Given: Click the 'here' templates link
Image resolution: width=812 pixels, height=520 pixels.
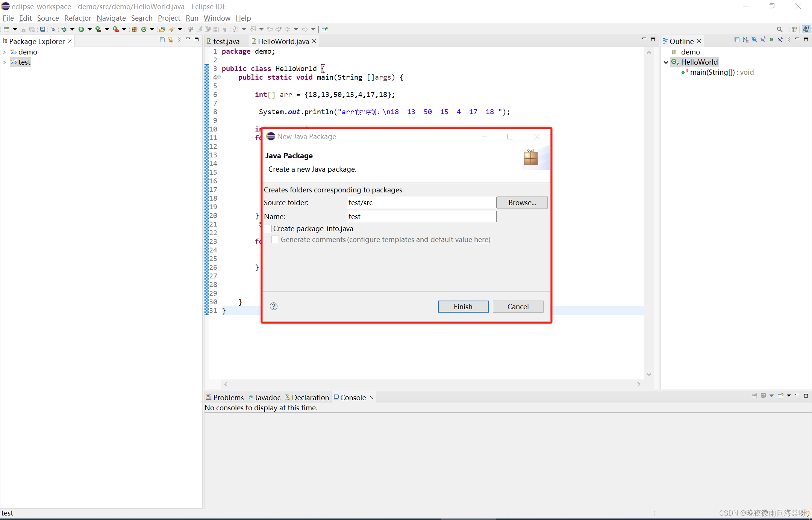Looking at the screenshot, I should (481, 239).
